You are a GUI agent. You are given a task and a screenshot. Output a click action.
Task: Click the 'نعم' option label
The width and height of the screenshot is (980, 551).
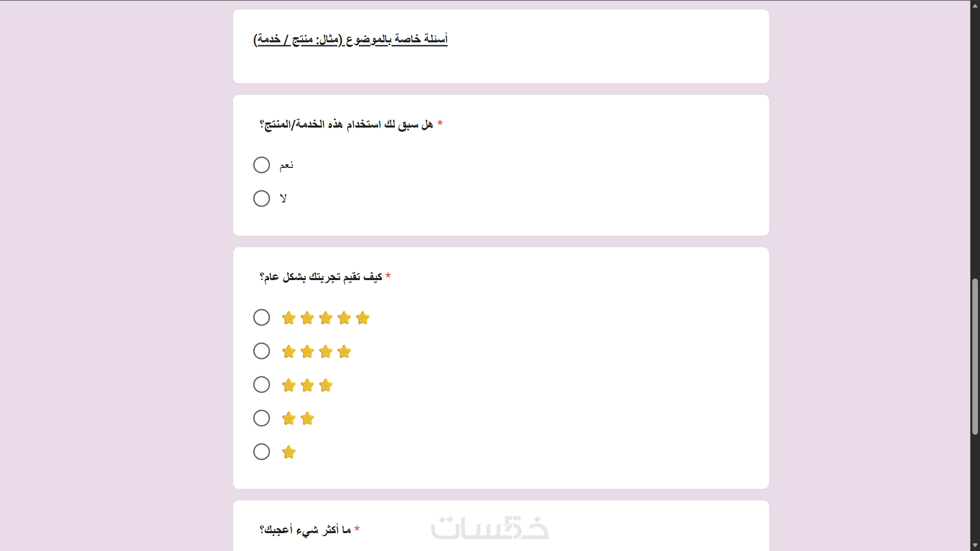(x=286, y=165)
